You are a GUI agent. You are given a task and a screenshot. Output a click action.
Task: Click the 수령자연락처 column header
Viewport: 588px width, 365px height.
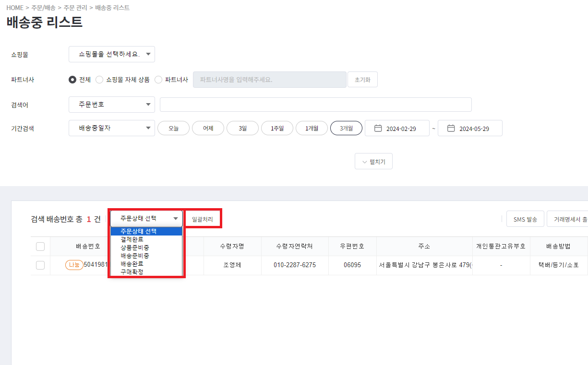[x=295, y=247]
